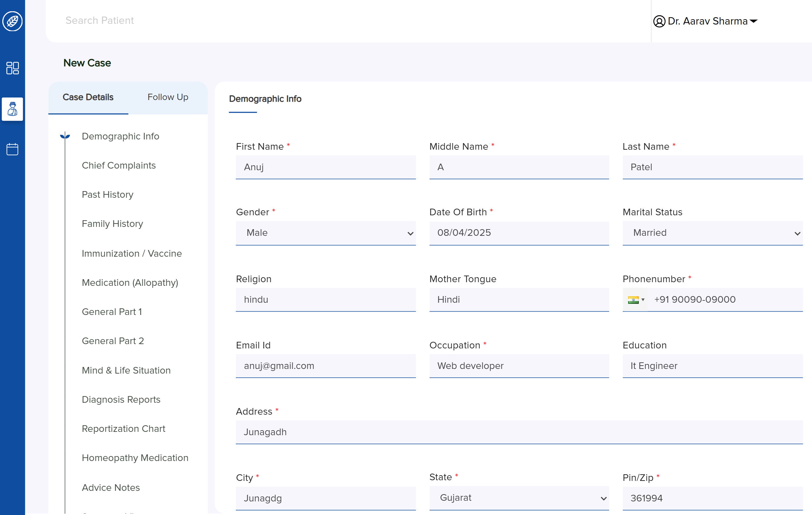Image resolution: width=812 pixels, height=515 pixels.
Task: Open Homeopathy Medication section
Action: [x=135, y=458]
